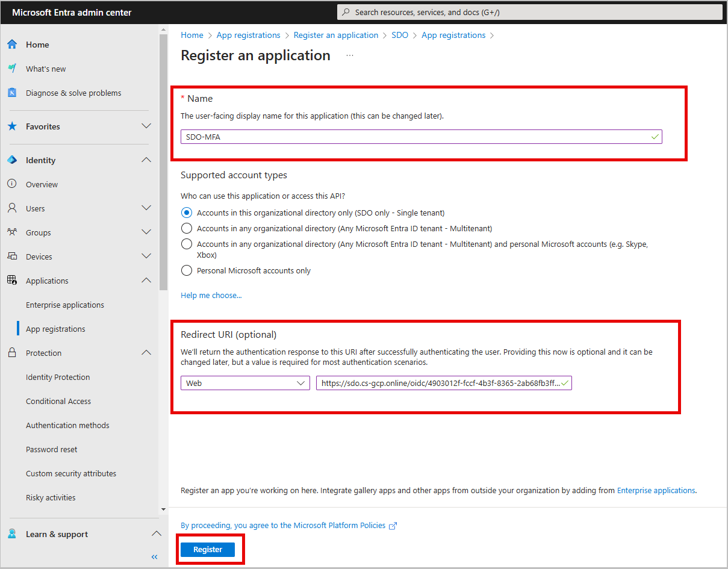Click the sidebar vertical scrollbar
The height and width of the screenshot is (569, 728).
coord(163,163)
